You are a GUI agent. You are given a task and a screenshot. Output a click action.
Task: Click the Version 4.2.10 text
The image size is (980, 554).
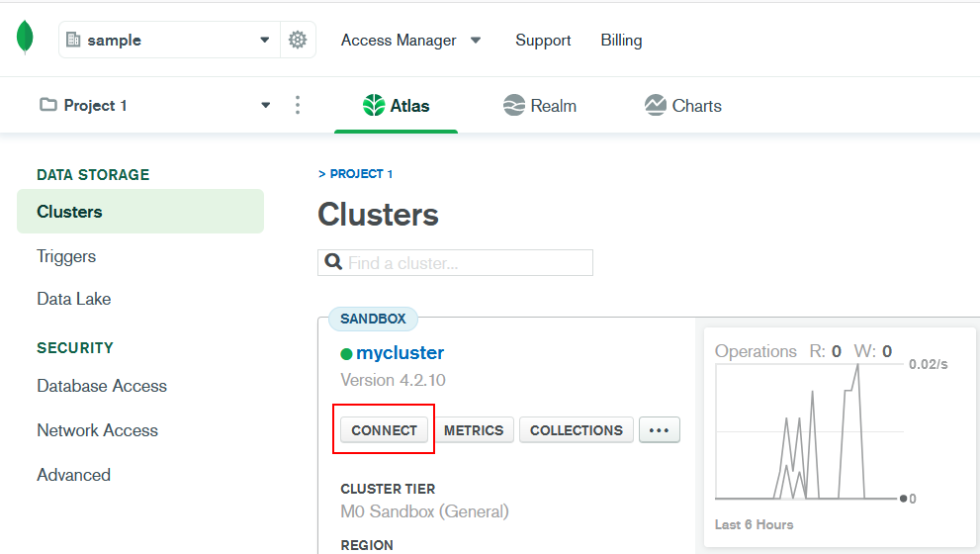pos(394,380)
